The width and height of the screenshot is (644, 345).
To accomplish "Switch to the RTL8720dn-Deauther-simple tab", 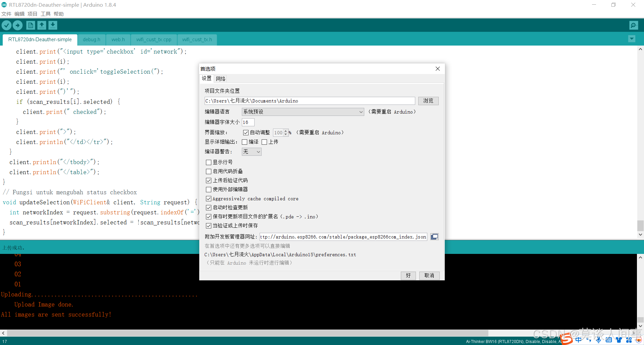I will point(40,40).
